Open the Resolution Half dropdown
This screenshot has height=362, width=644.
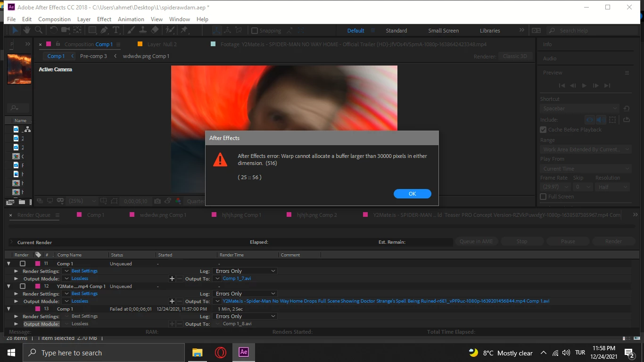612,187
